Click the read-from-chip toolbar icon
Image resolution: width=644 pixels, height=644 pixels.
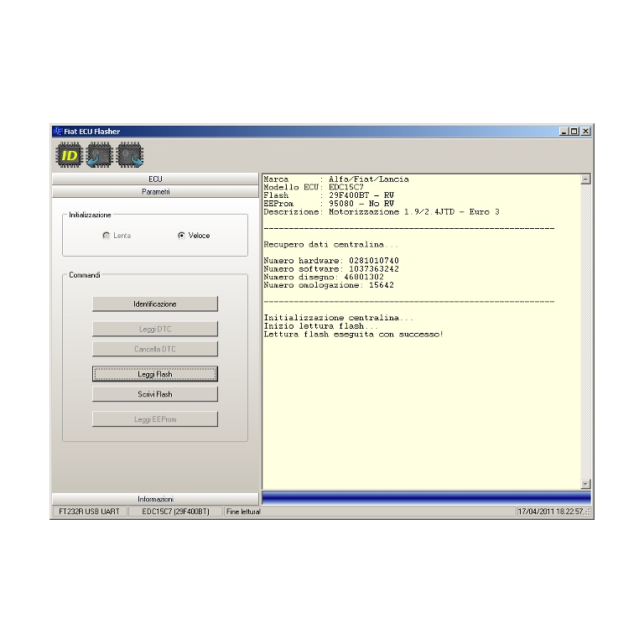(x=100, y=154)
